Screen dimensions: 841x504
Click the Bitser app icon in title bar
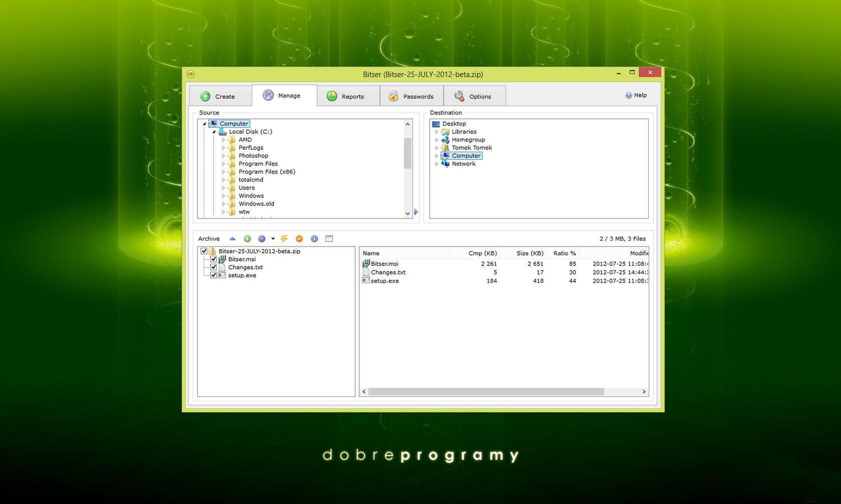191,74
